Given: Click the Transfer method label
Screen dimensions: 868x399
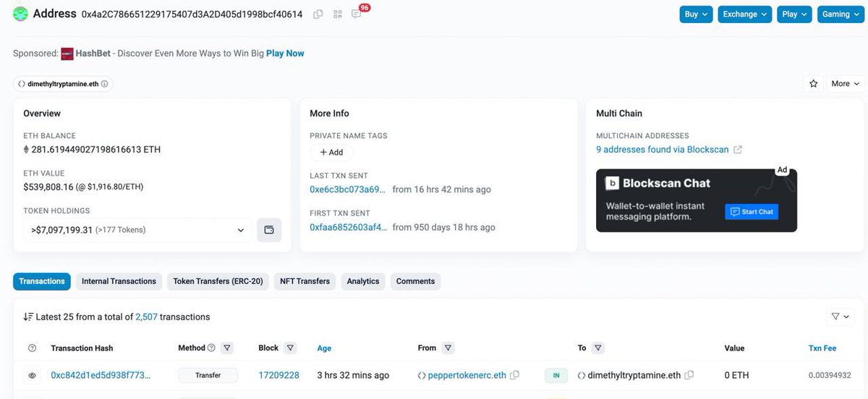Looking at the screenshot, I should [x=208, y=376].
